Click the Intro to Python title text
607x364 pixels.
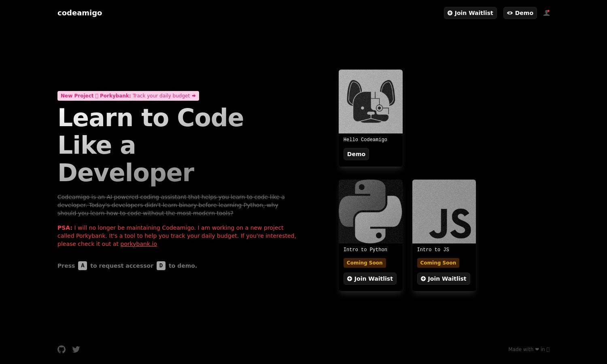click(365, 250)
